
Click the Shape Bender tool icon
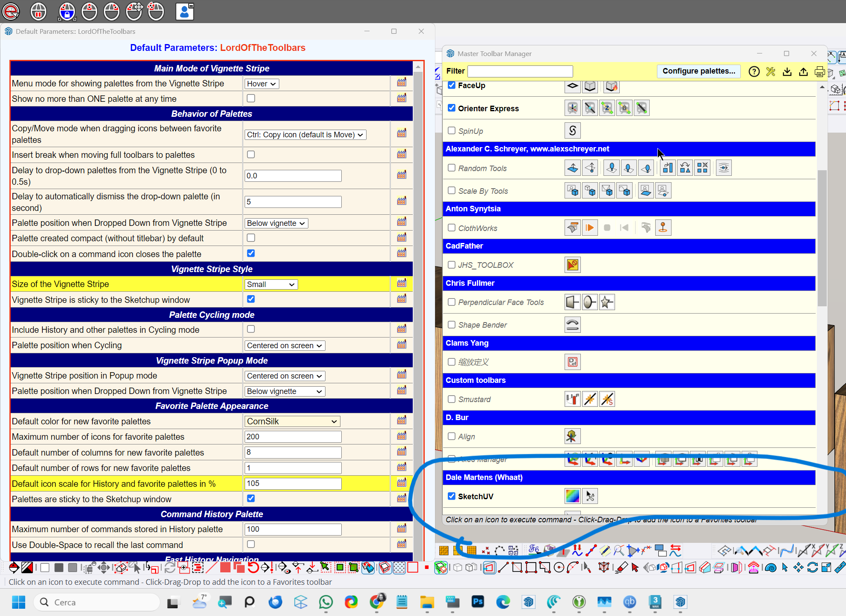click(x=572, y=325)
